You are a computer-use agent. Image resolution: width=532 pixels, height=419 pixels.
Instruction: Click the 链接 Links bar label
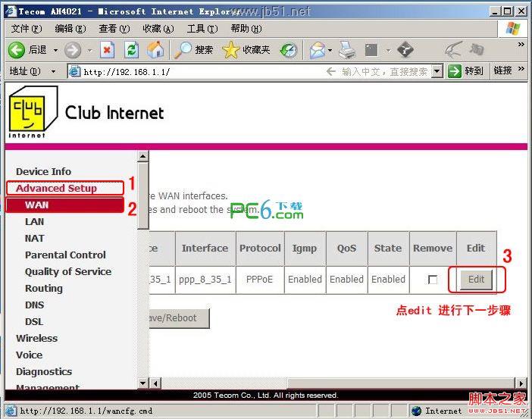[x=502, y=70]
